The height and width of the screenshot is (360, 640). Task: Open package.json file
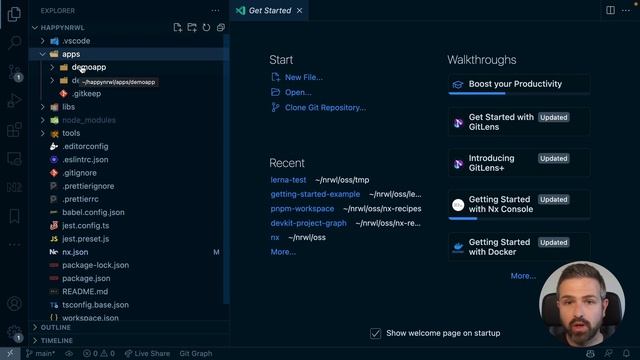click(x=86, y=278)
